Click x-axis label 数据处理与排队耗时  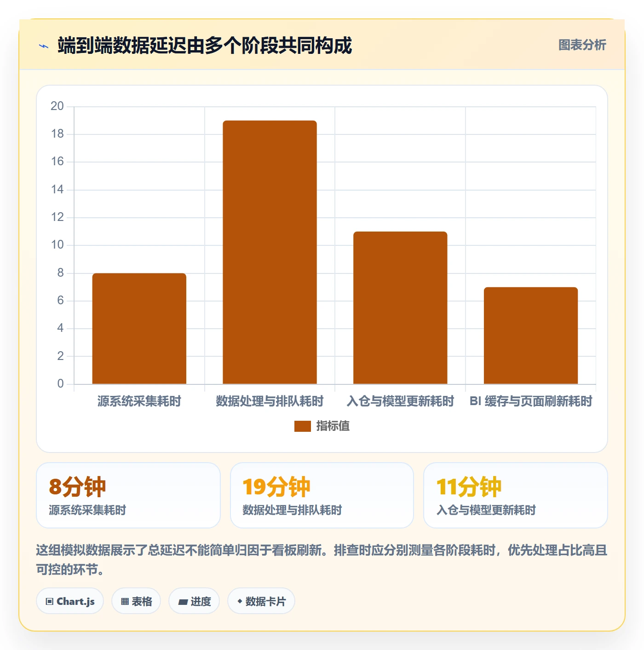tap(270, 401)
